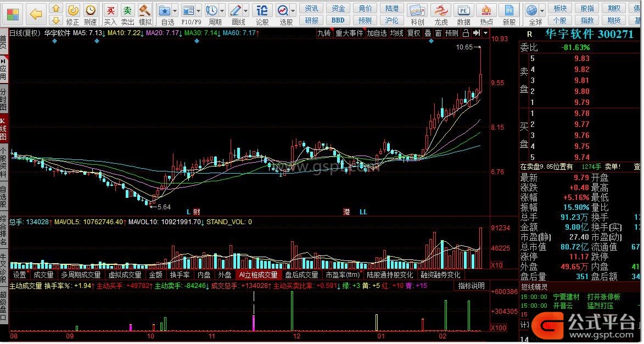644x344 pixels.
Task: Toggle the 叠 overlay option
Action: pyautogui.click(x=428, y=33)
